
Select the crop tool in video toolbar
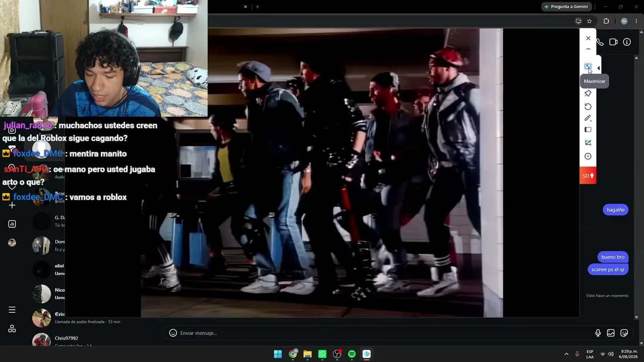click(x=588, y=143)
